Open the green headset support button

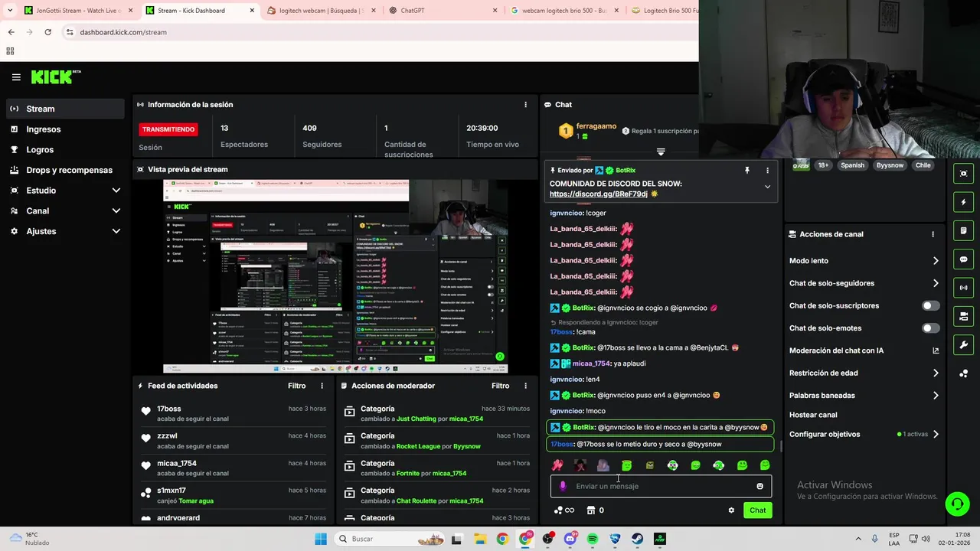click(x=957, y=504)
